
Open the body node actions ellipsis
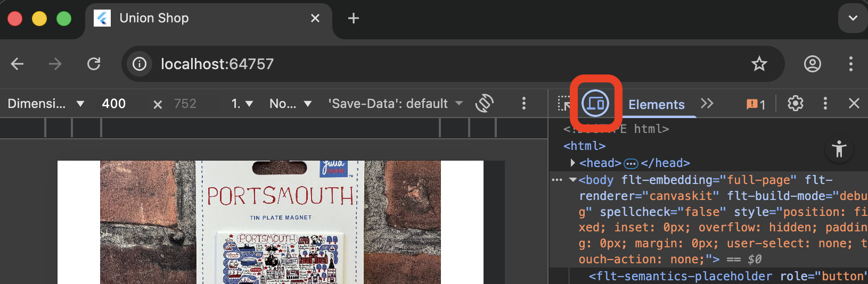tap(557, 180)
